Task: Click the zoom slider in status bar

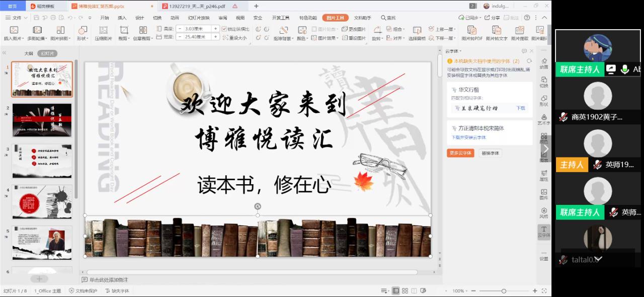Action: click(x=504, y=291)
